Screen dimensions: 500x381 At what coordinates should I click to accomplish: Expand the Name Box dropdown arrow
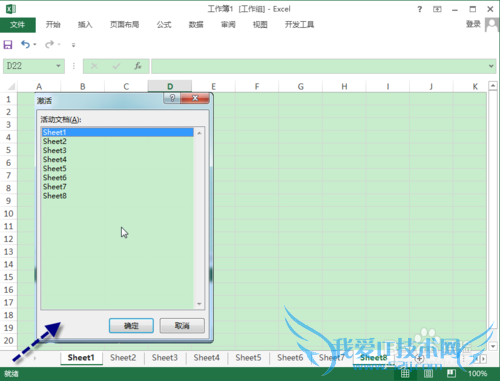click(x=58, y=66)
